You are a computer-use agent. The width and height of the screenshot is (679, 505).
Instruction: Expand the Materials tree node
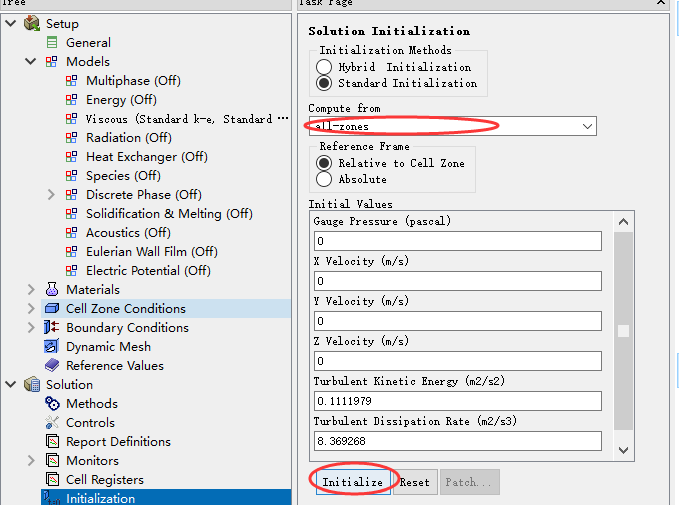pyautogui.click(x=31, y=289)
